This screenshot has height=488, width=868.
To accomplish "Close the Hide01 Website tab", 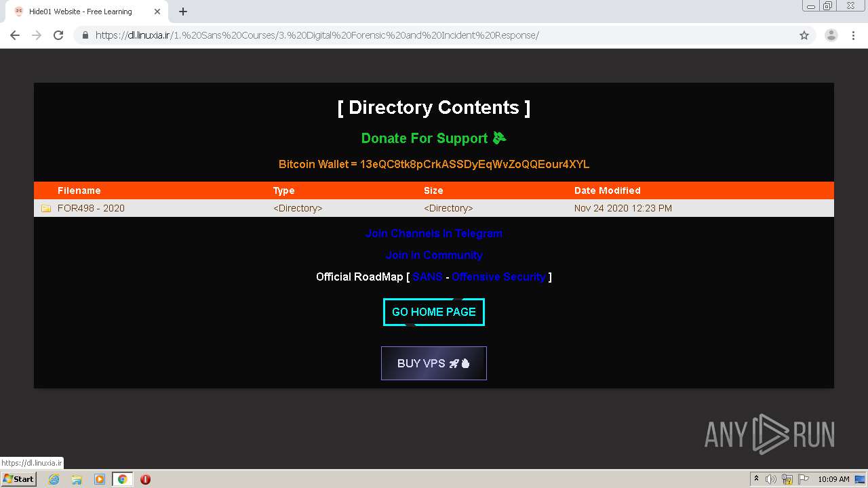I will pyautogui.click(x=157, y=12).
